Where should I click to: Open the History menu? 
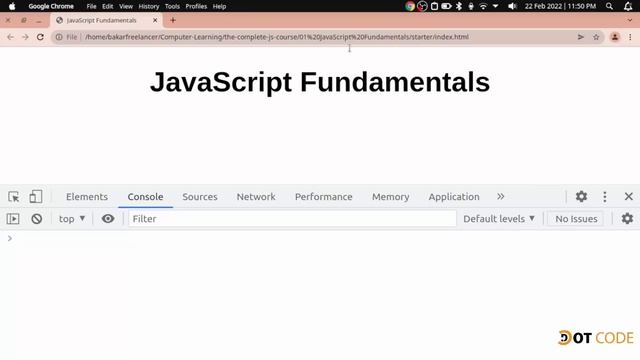click(149, 6)
